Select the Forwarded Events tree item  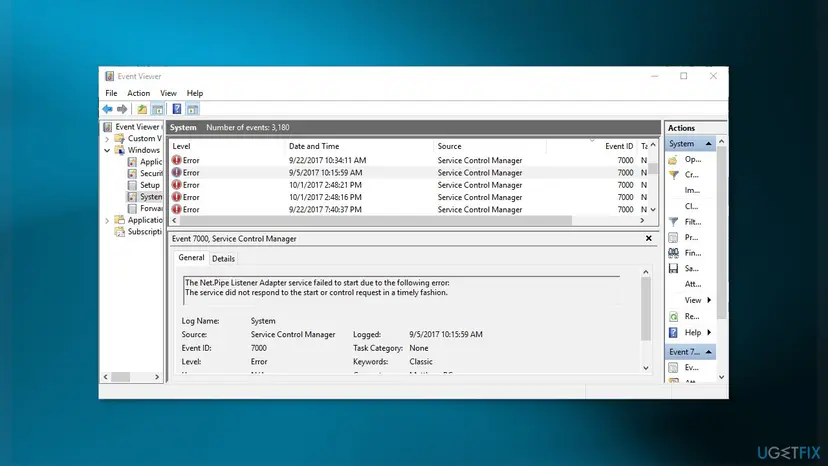[145, 208]
